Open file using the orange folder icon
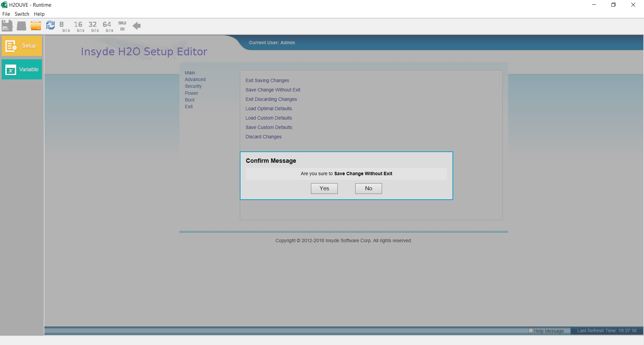 click(x=36, y=26)
